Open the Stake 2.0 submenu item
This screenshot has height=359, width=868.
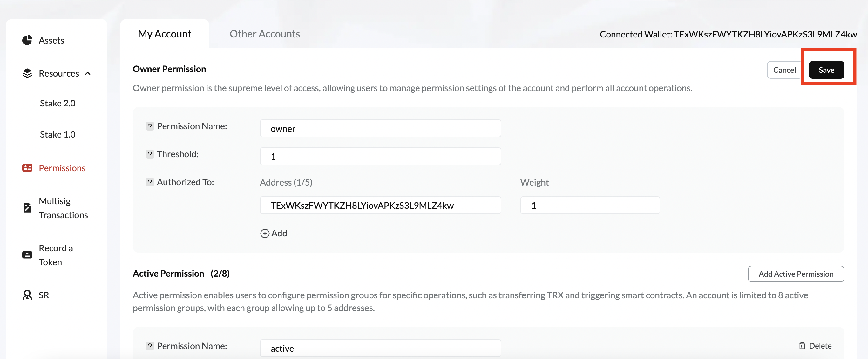pyautogui.click(x=58, y=103)
